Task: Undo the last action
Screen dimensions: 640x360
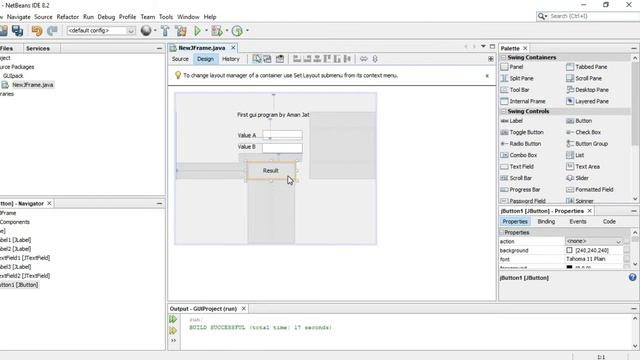Action: coord(37,31)
